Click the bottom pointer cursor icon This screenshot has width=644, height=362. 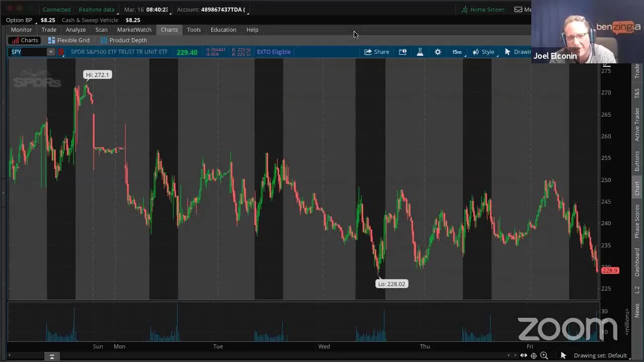563,355
